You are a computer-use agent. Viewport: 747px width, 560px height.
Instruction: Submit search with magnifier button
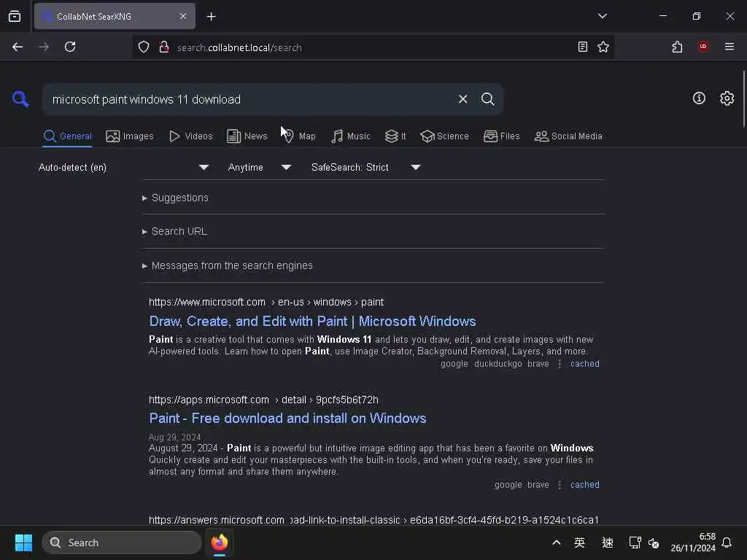(487, 99)
